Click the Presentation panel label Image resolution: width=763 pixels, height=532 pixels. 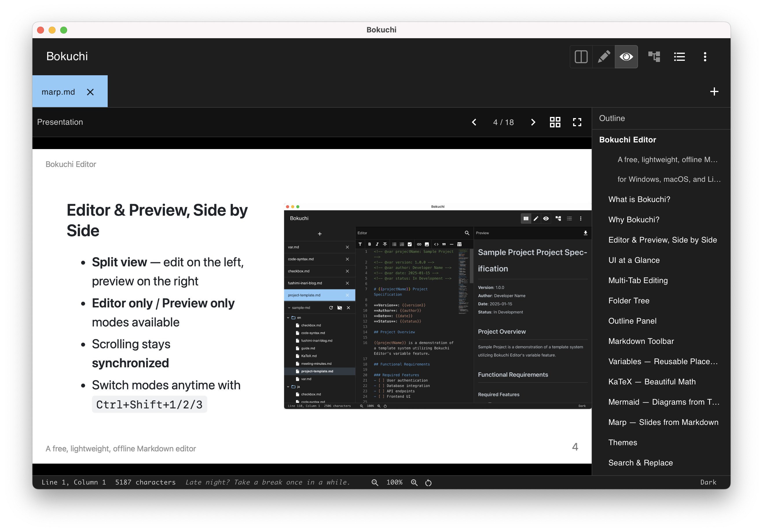(x=60, y=122)
